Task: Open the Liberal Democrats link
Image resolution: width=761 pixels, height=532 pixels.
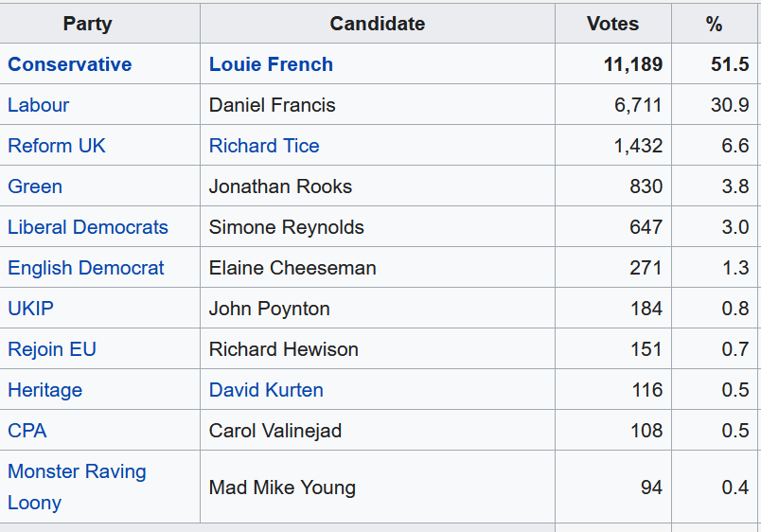Action: point(88,227)
